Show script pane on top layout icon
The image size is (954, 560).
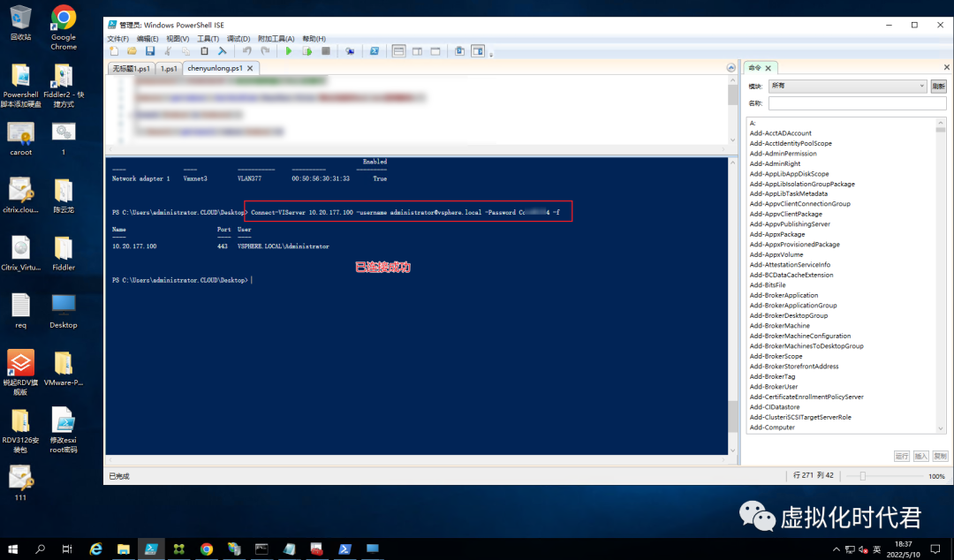tap(398, 52)
